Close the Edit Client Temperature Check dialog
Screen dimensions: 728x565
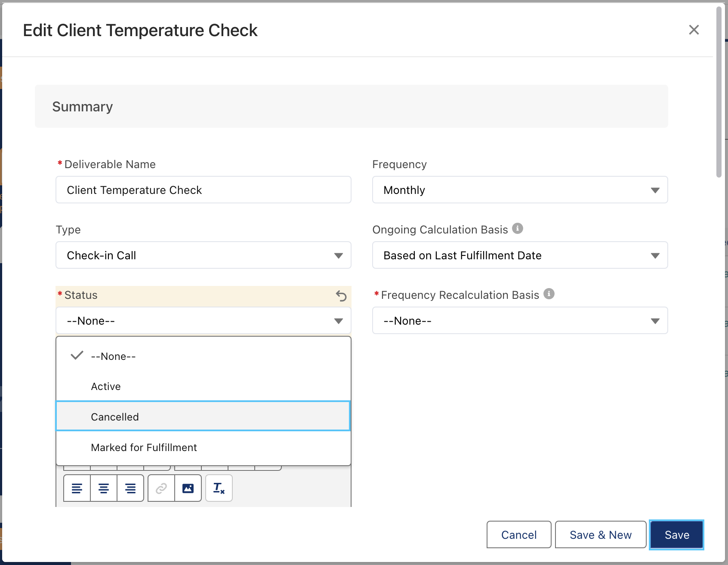coord(694,30)
